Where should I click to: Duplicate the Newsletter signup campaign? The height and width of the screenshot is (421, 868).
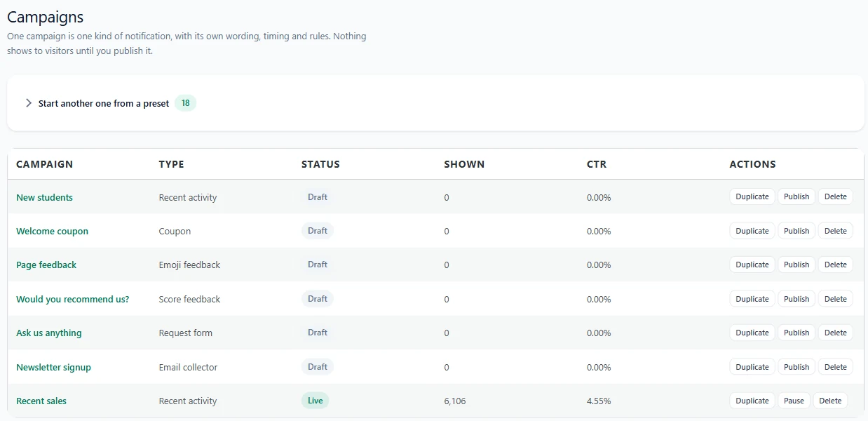pyautogui.click(x=752, y=367)
